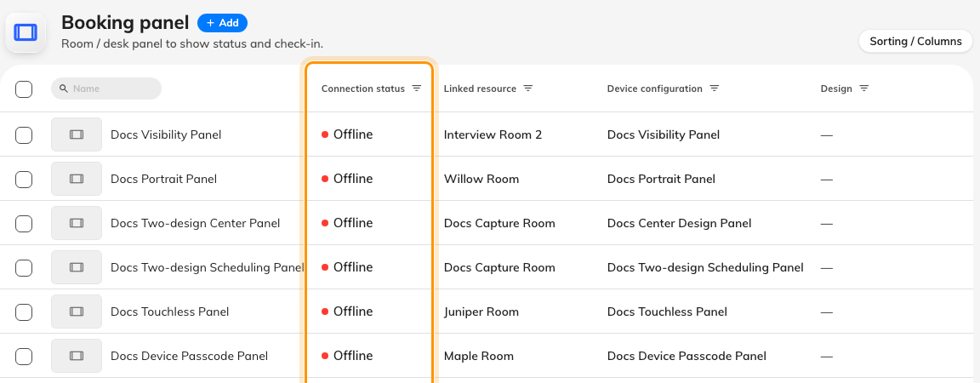The image size is (980, 383).
Task: Click the Device configuration column header
Action: point(654,89)
